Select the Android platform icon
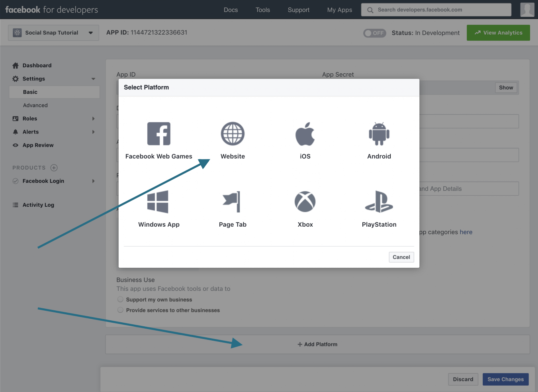Viewport: 538px width, 392px height. (x=379, y=133)
